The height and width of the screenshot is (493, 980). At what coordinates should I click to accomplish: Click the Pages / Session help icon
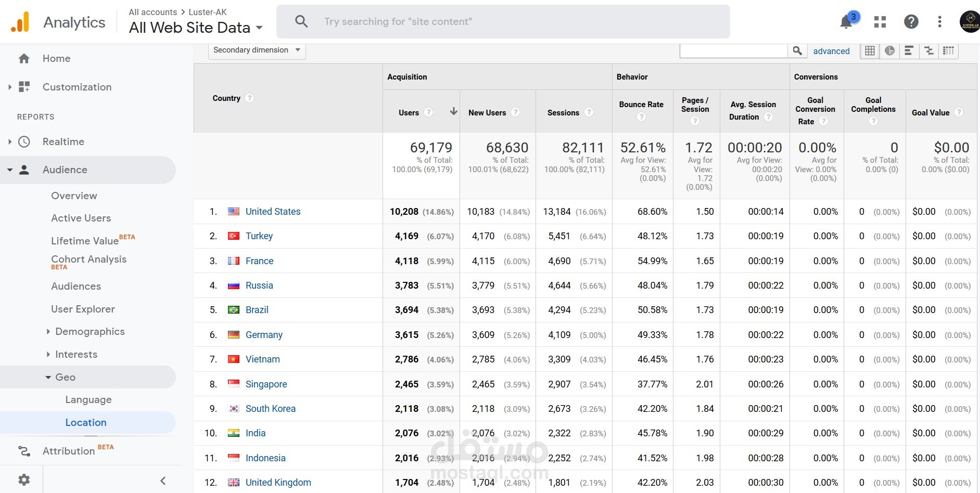(x=695, y=121)
